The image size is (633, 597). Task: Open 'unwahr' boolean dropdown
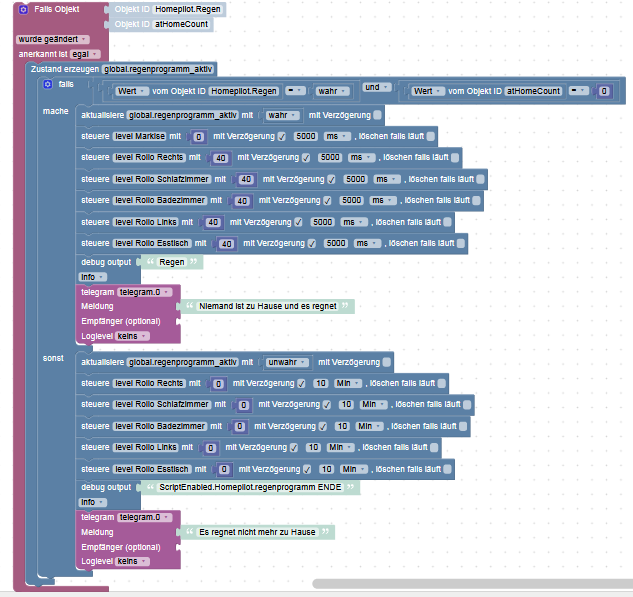point(287,362)
